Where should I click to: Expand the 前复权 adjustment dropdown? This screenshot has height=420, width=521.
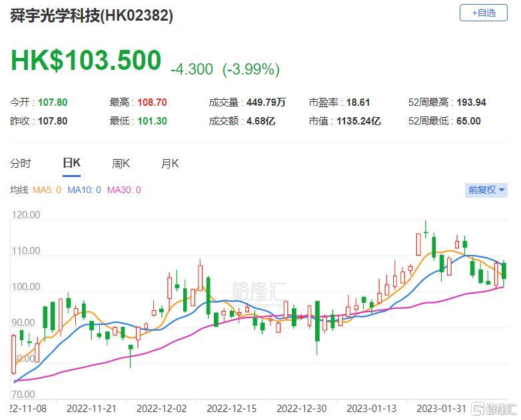(486, 190)
